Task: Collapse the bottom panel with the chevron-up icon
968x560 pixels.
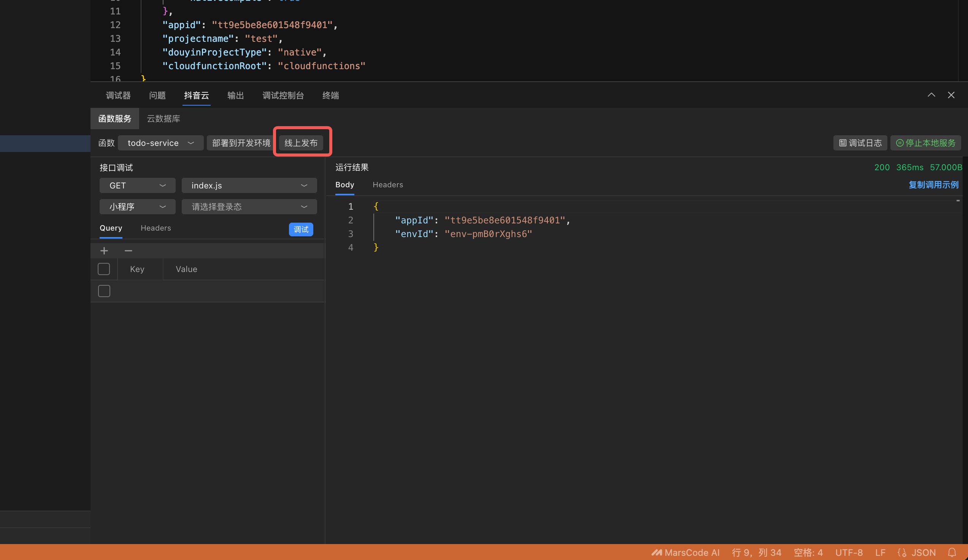Action: [x=931, y=95]
